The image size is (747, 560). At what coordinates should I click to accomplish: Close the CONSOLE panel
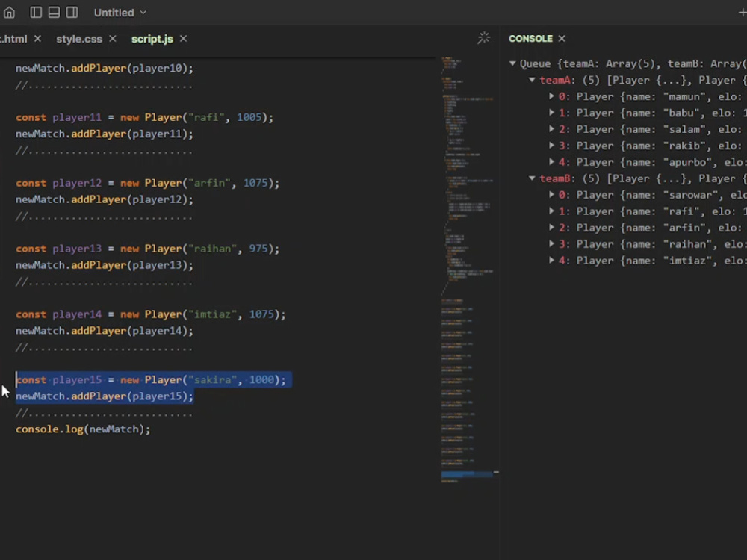click(x=562, y=39)
